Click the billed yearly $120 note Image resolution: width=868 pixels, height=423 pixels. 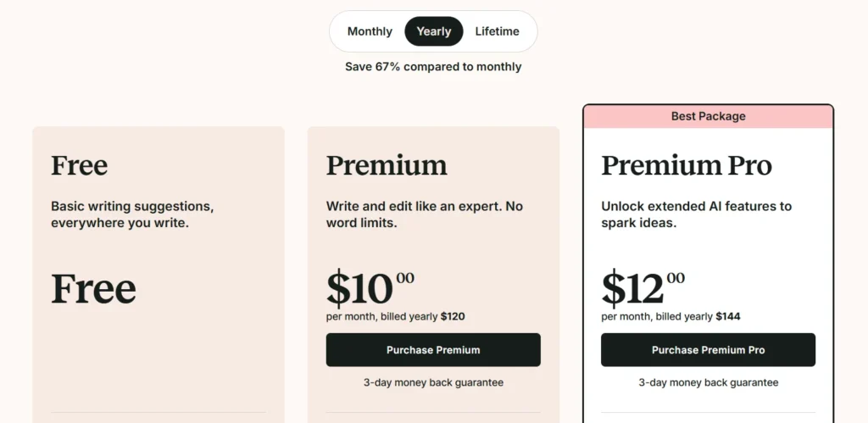click(396, 316)
